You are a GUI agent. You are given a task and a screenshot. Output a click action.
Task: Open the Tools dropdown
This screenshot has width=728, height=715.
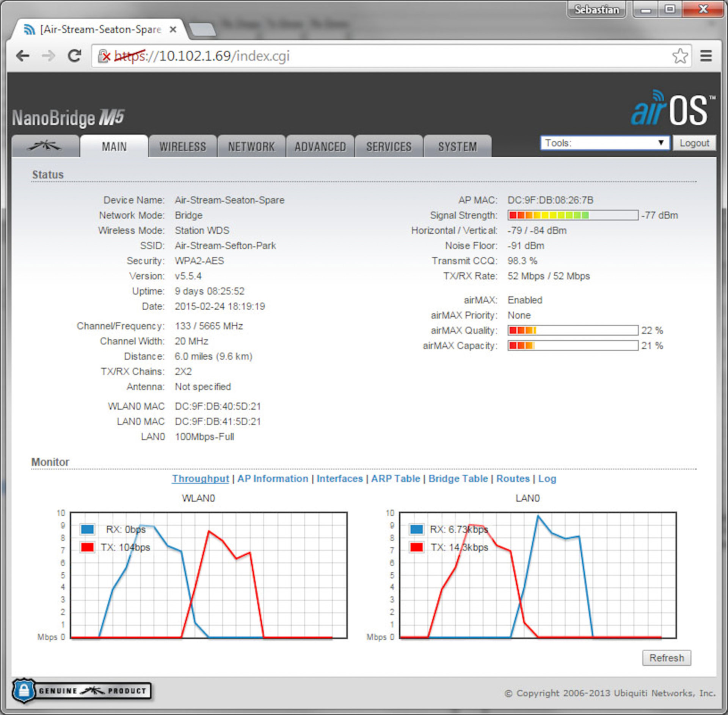(605, 143)
